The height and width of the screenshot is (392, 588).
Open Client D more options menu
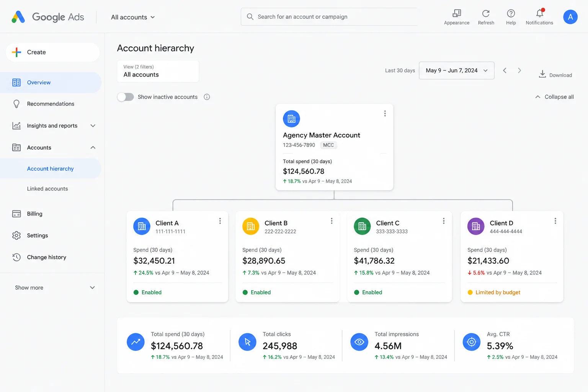(x=555, y=221)
